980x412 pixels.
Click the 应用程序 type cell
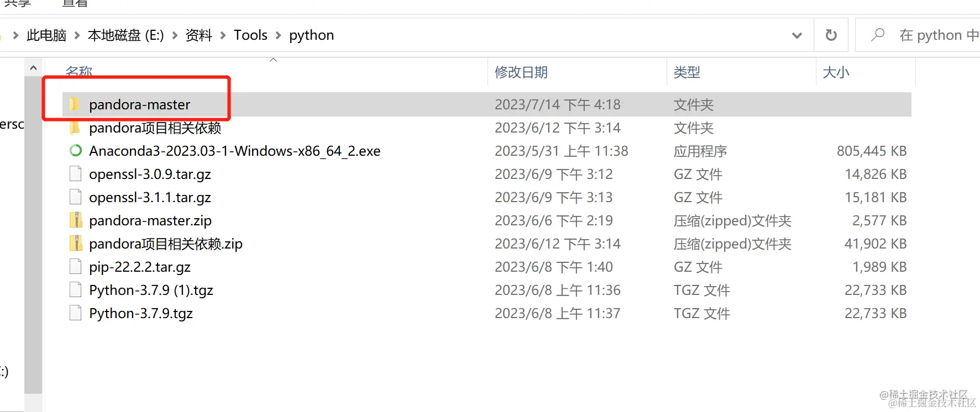[x=700, y=151]
